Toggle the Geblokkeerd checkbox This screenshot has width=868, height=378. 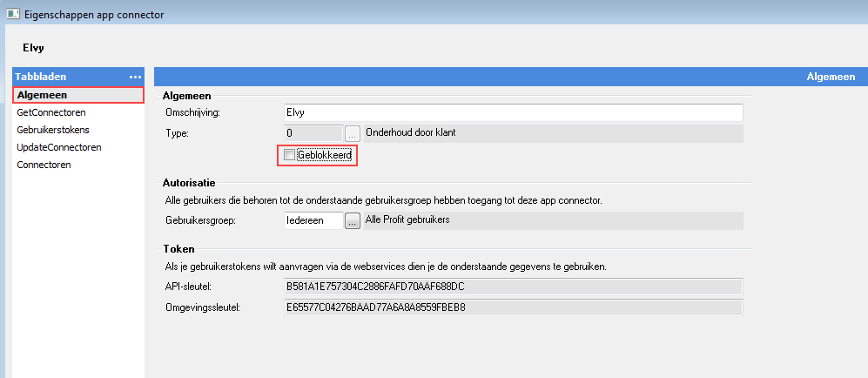click(289, 156)
